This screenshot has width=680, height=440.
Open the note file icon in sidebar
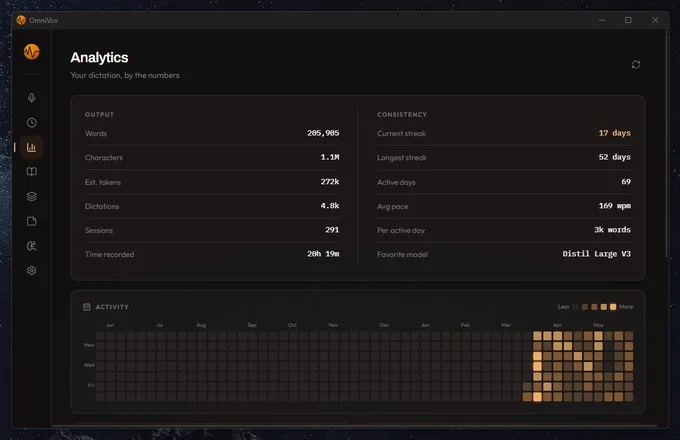pos(32,221)
